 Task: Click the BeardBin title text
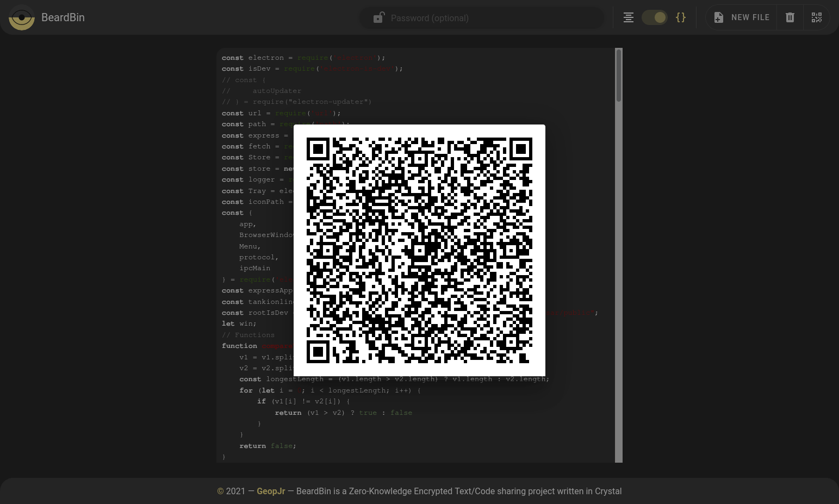63,17
